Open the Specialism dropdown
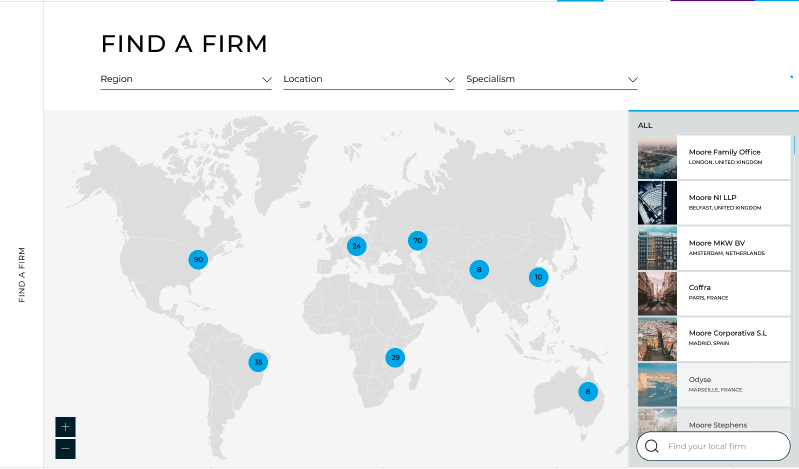 pos(552,79)
